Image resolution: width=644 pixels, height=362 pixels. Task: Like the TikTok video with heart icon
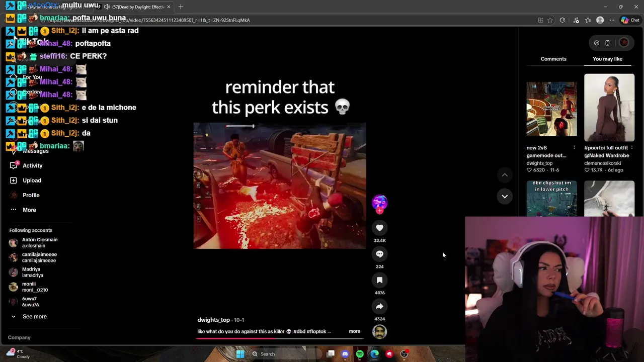pos(379,228)
